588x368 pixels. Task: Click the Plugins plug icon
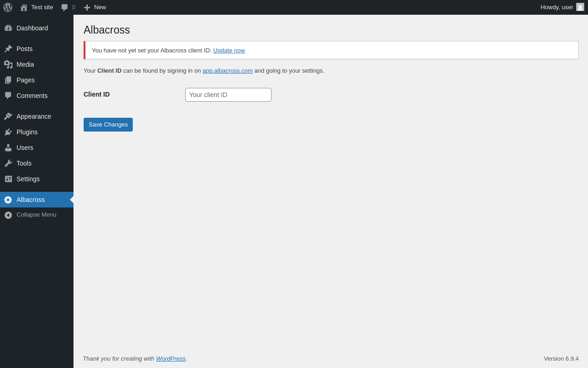coord(8,132)
